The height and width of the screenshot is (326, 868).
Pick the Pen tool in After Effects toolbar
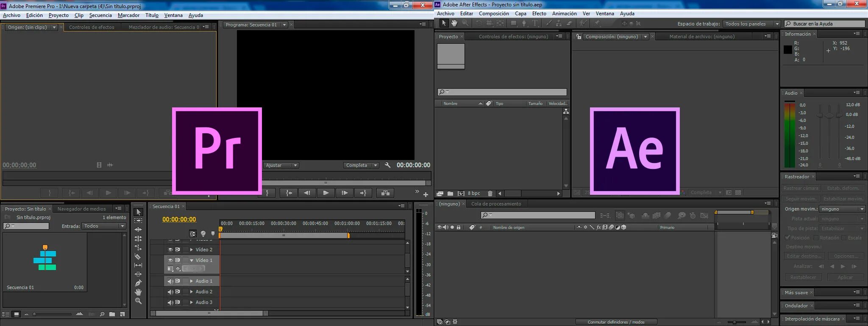tap(524, 23)
